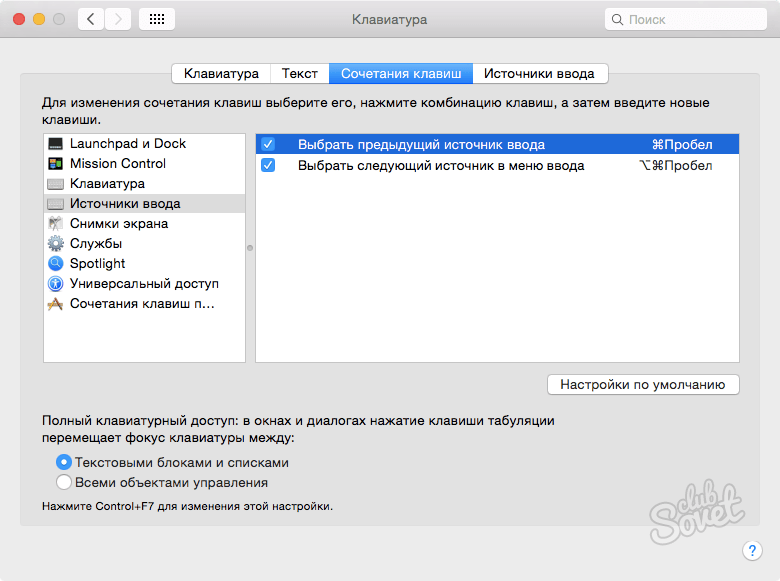Screen dimensions: 780x581
Task: Click Настройки по умолчанию button
Action: click(643, 385)
